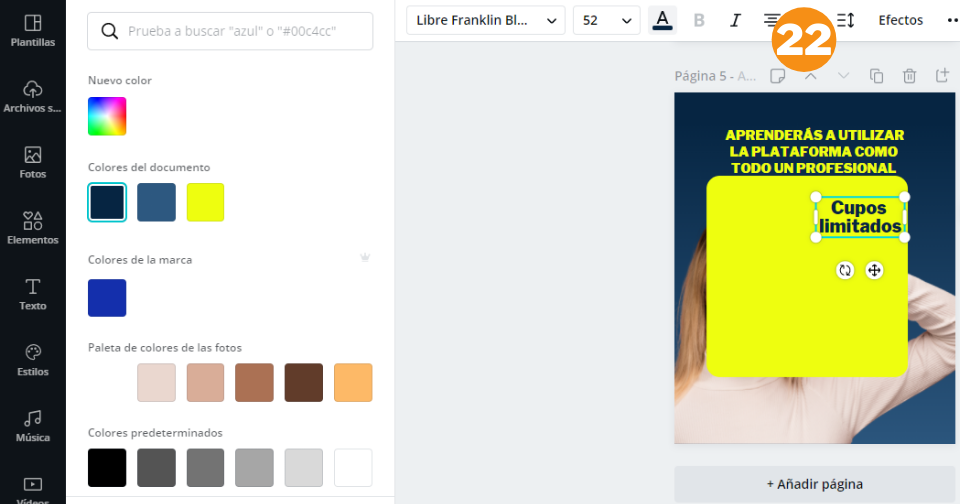Open the Elementos sidebar panel
Viewport: 960px width, 504px height.
[x=32, y=228]
